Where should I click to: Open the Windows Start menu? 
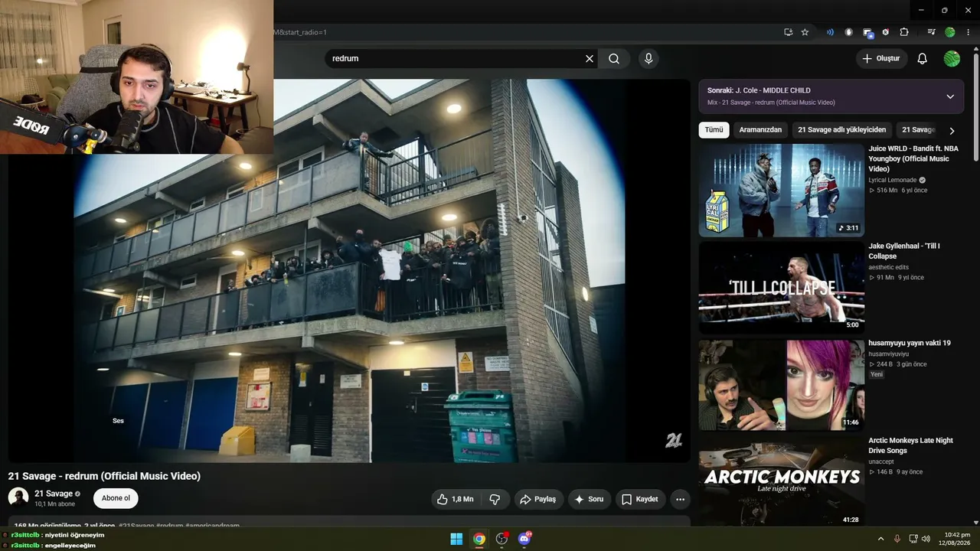[456, 539]
